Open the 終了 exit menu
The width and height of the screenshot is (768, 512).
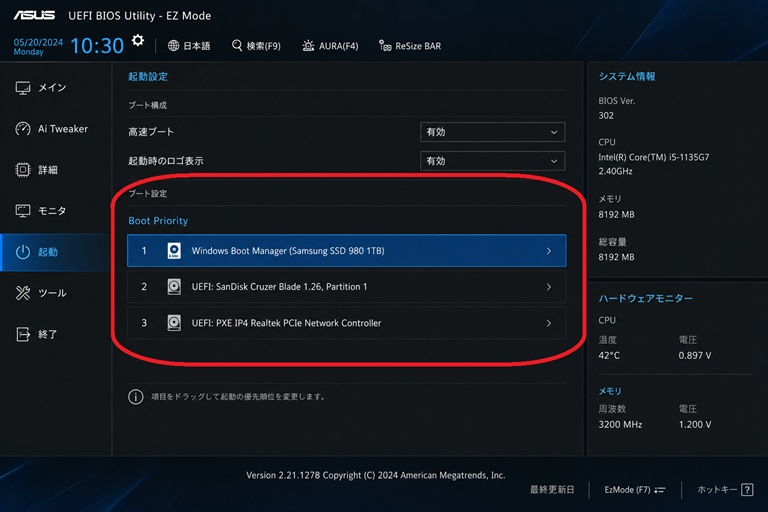(55, 334)
